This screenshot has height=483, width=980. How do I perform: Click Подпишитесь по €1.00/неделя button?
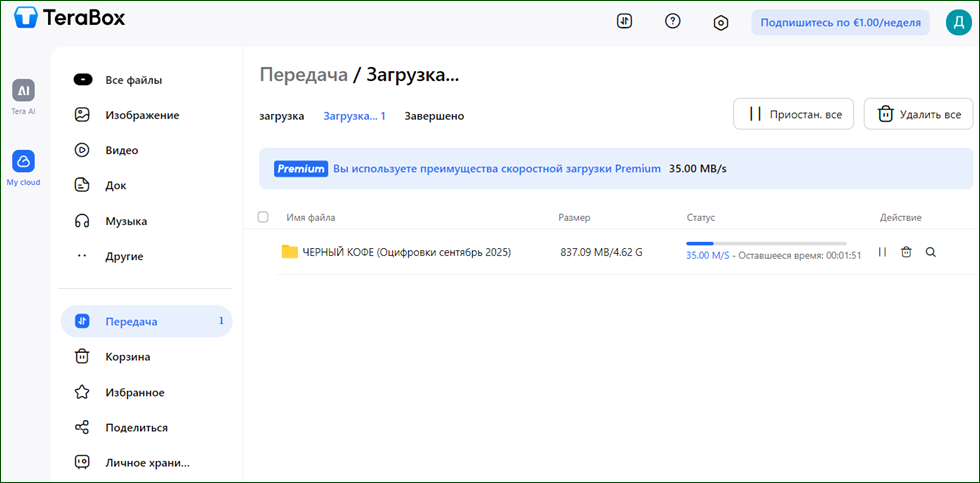[840, 22]
